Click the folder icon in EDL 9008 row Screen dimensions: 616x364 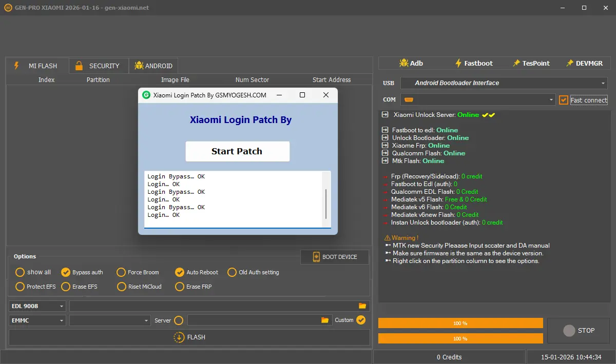pyautogui.click(x=362, y=306)
